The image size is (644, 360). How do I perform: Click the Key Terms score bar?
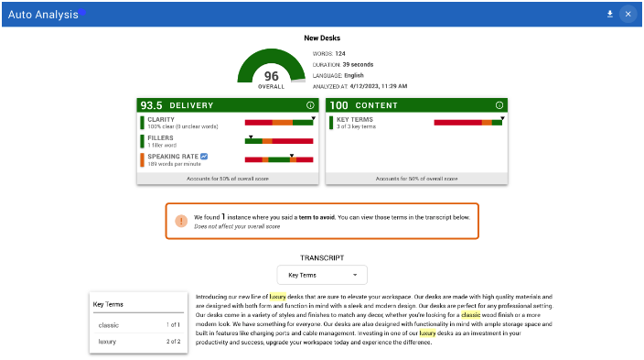point(468,122)
